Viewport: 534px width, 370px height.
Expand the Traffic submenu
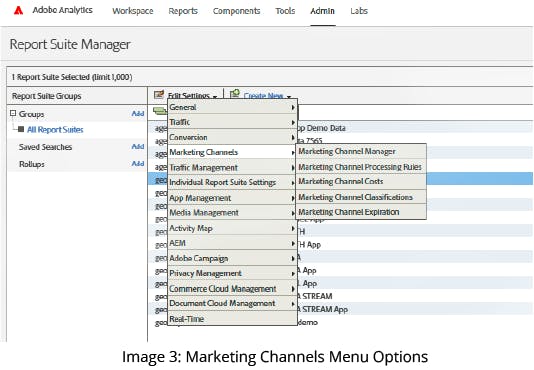click(232, 122)
